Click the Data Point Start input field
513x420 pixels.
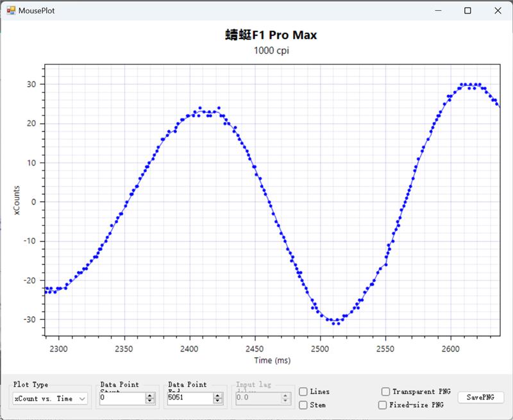click(x=122, y=398)
